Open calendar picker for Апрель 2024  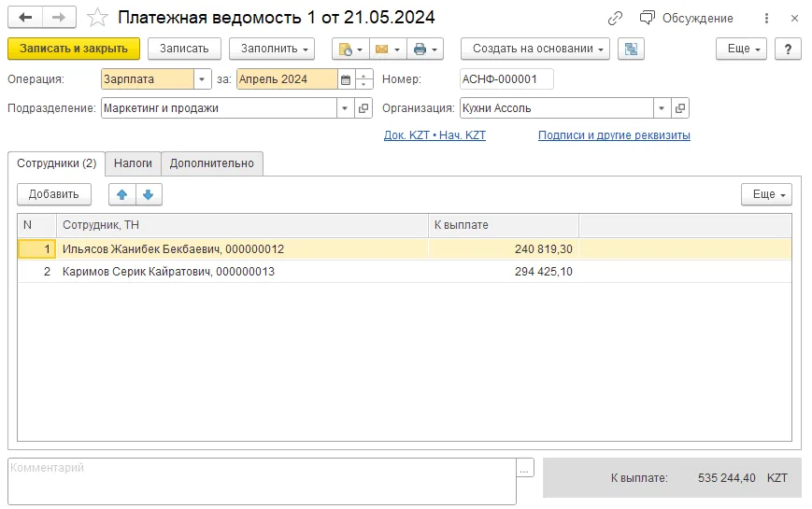tap(346, 79)
